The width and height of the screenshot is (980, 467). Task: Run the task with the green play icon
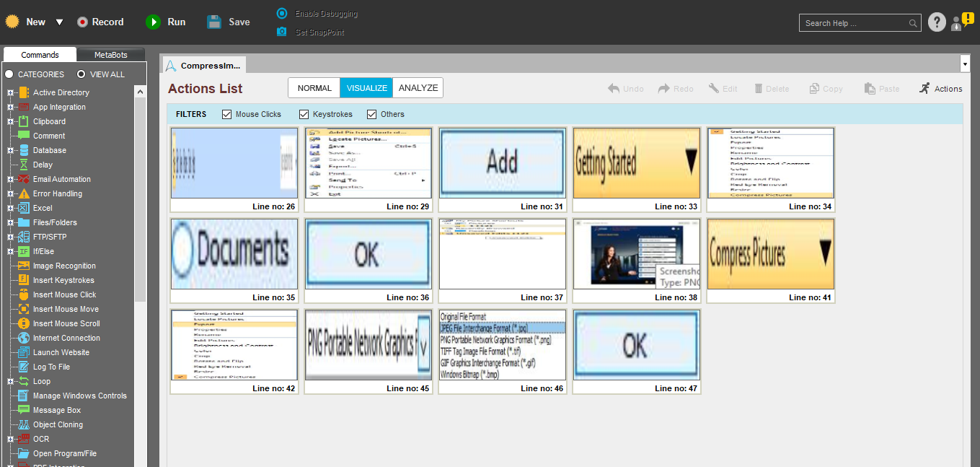[153, 22]
